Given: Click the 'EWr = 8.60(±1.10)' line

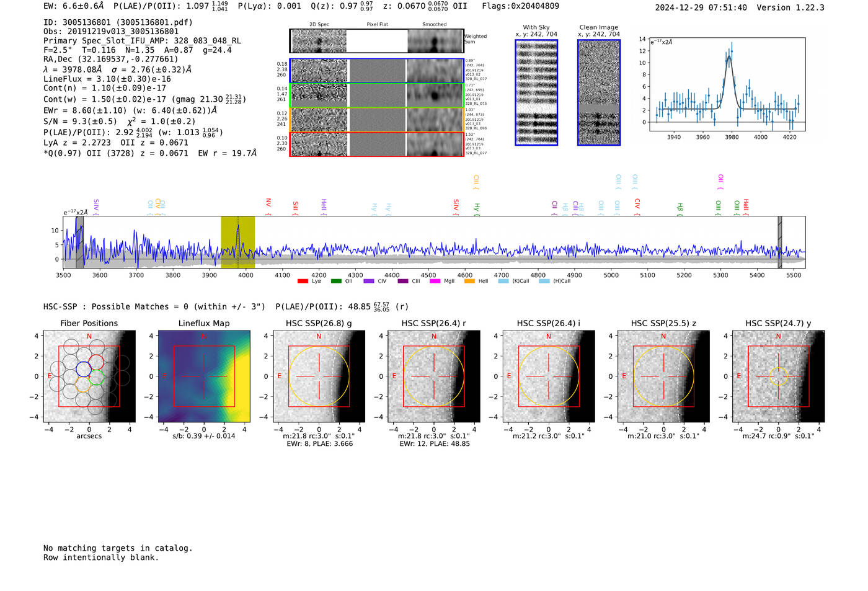Looking at the screenshot, I should point(130,110).
